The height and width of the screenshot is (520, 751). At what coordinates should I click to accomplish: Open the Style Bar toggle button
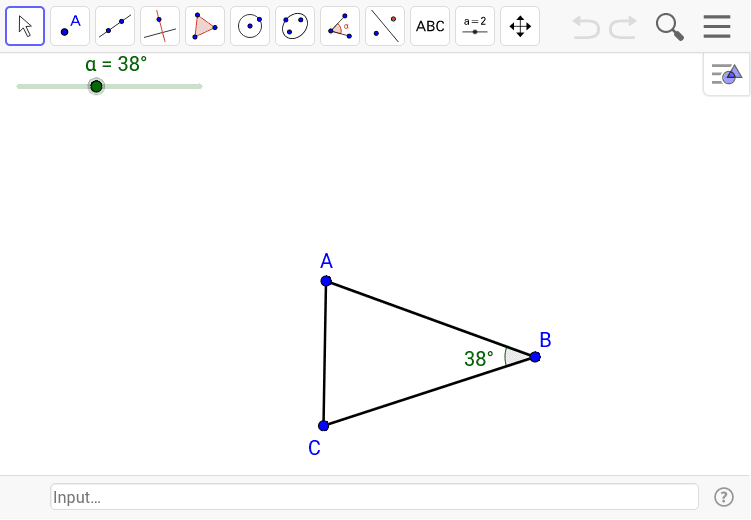tap(727, 75)
